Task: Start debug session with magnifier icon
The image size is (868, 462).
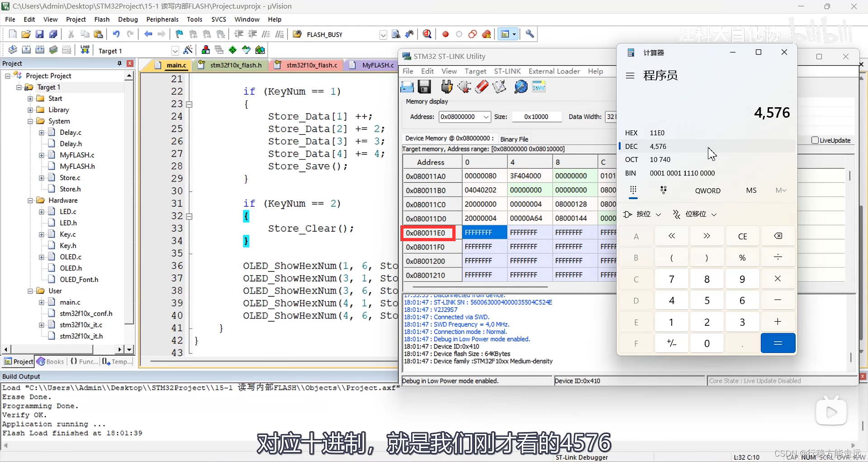Action: tap(427, 34)
